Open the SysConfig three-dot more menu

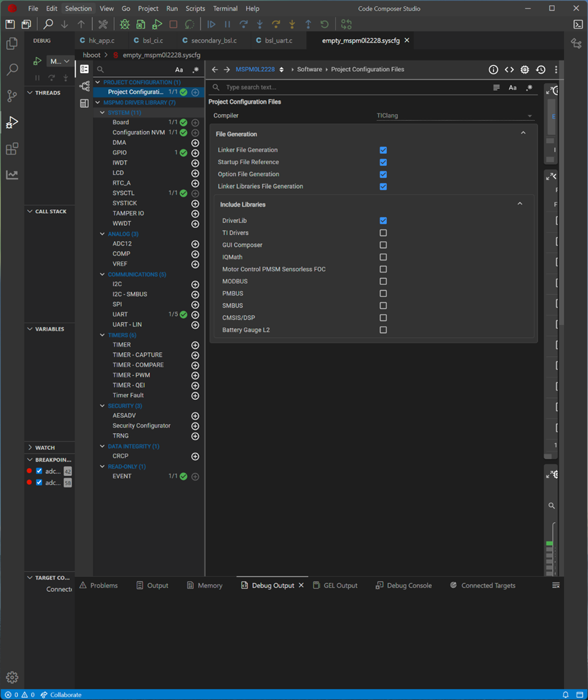pos(556,70)
